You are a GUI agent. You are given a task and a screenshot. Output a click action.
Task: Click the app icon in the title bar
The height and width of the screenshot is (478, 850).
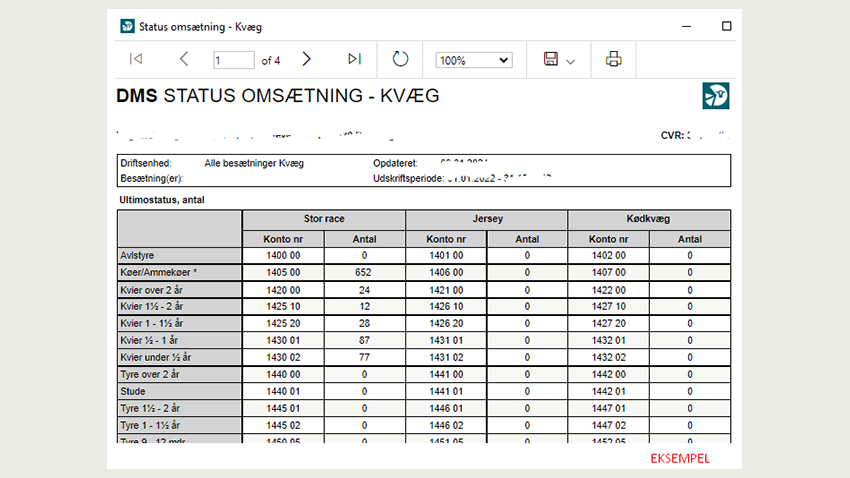coord(127,26)
